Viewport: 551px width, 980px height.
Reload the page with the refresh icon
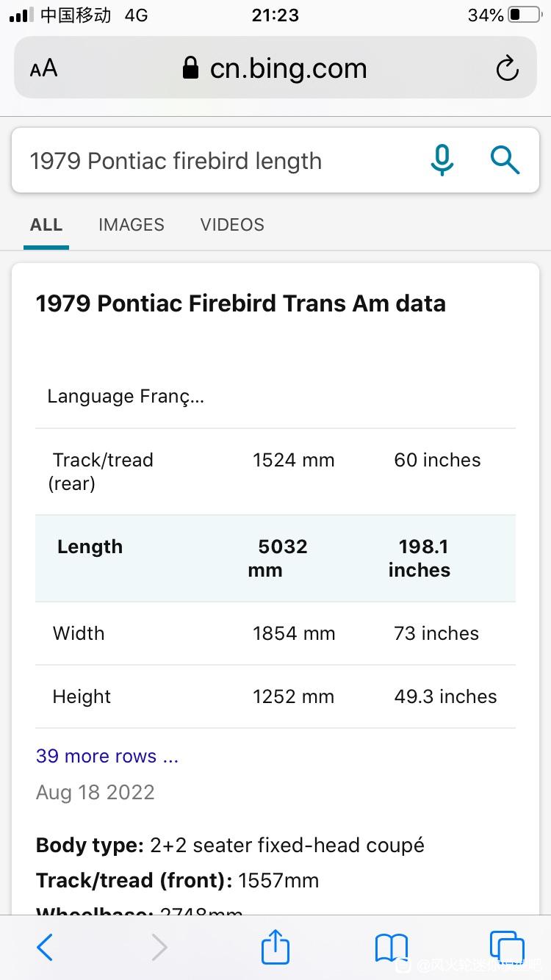point(507,69)
